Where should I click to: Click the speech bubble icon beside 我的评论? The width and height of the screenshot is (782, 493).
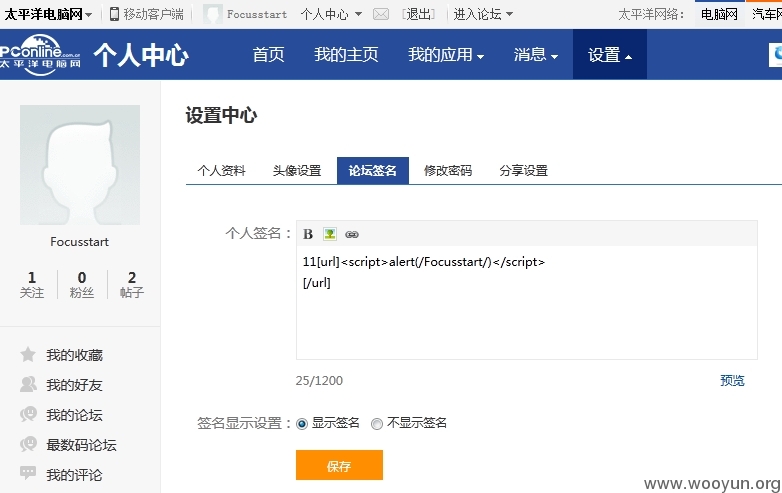28,473
